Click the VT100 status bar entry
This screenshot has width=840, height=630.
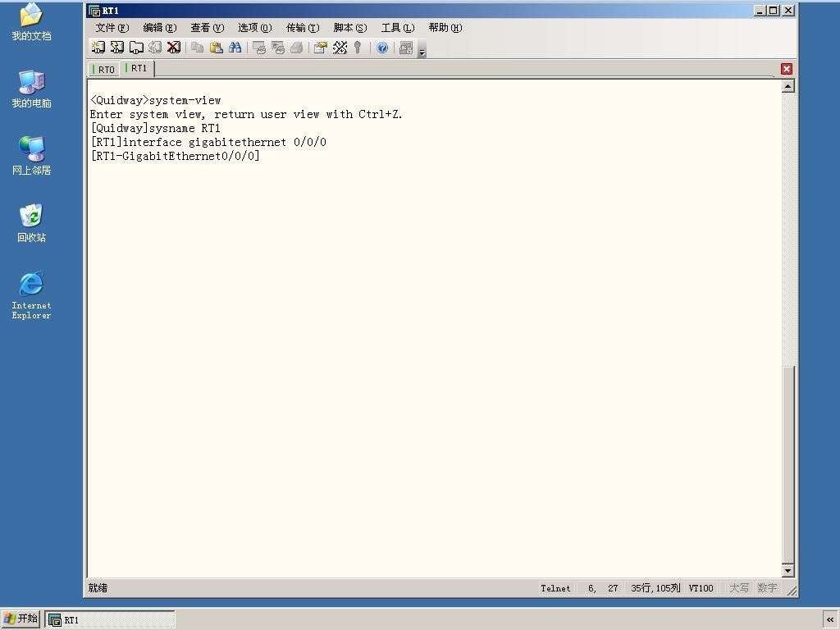[701, 588]
